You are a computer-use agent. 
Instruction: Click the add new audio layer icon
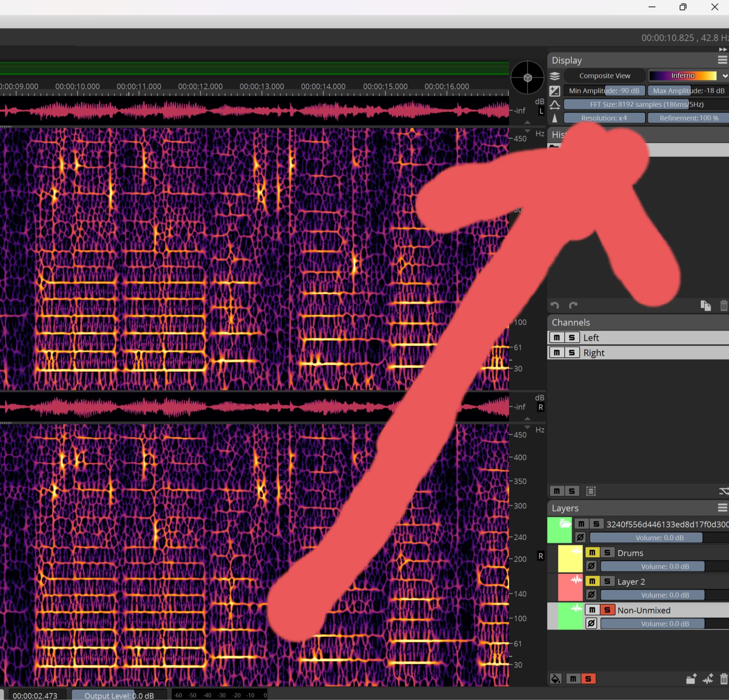pyautogui.click(x=707, y=679)
